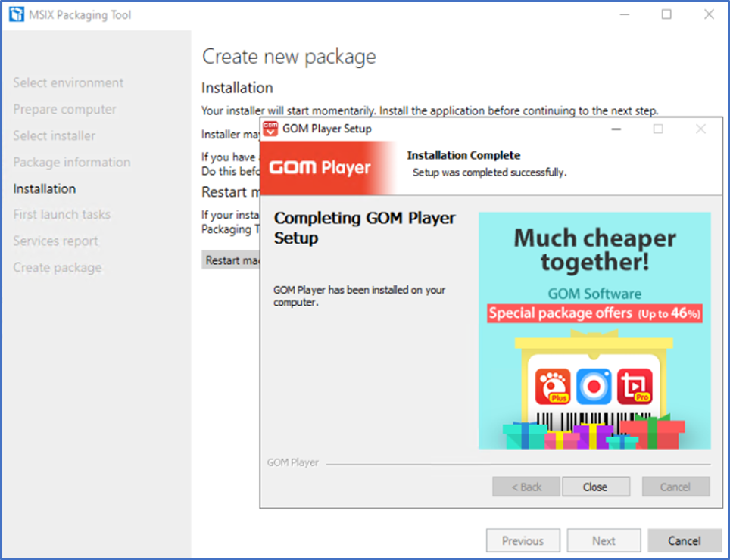Open the Create package step
The width and height of the screenshot is (730, 560).
(x=58, y=267)
